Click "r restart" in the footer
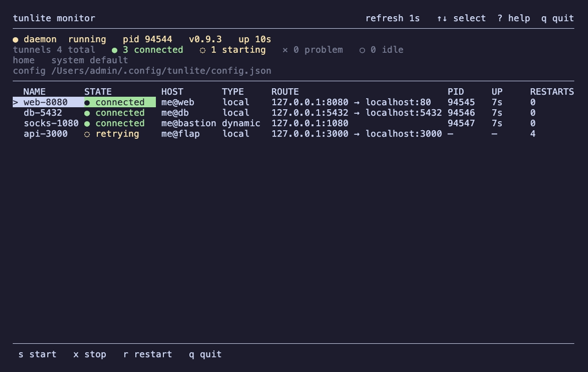 coord(147,354)
